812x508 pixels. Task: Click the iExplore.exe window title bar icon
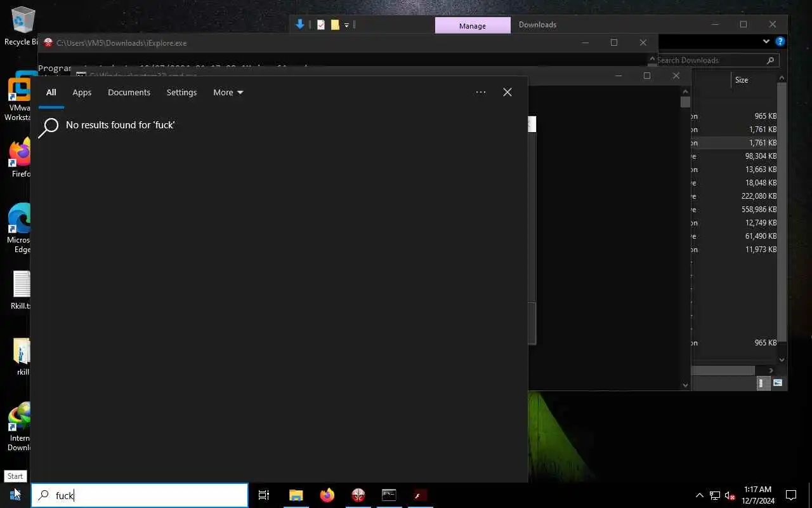tap(48, 43)
